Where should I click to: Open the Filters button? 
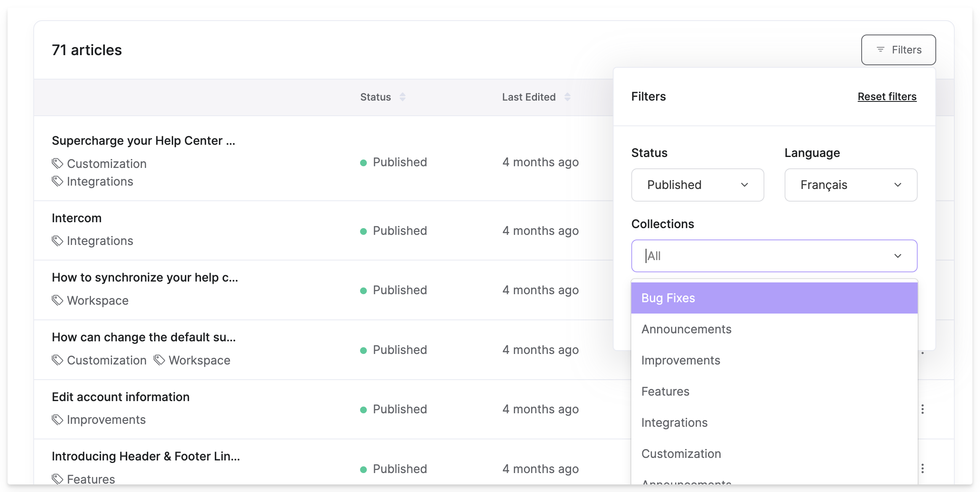pyautogui.click(x=898, y=50)
